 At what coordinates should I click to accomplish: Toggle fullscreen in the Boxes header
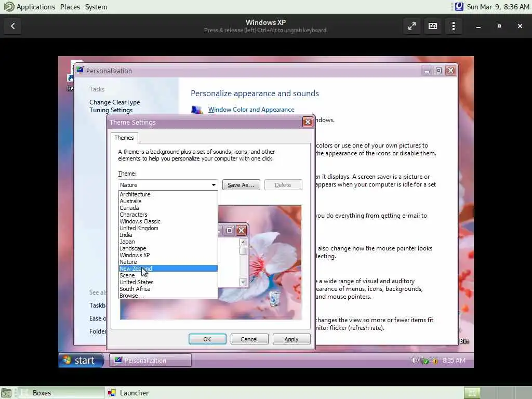pos(412,26)
